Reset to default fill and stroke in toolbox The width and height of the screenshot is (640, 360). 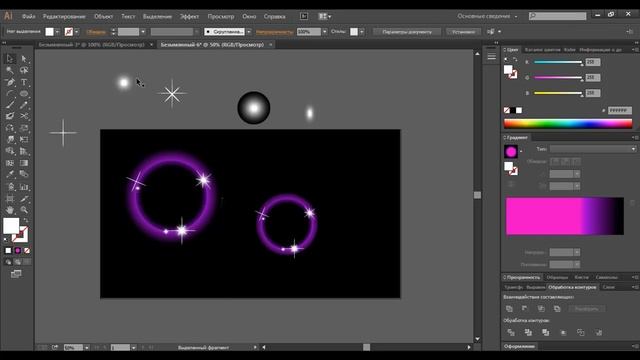(6, 240)
